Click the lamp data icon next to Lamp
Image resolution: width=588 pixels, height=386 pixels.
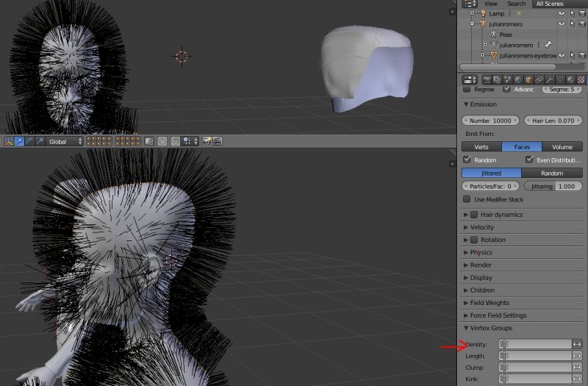point(519,13)
